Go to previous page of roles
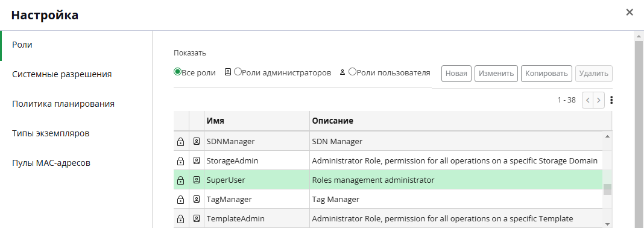 tap(588, 100)
